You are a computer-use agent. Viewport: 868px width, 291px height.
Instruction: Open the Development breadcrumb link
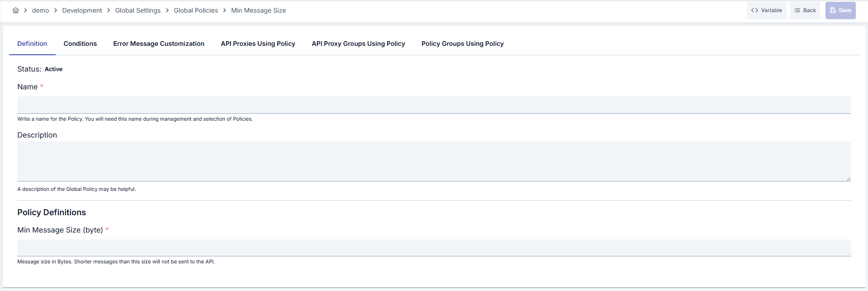(82, 10)
